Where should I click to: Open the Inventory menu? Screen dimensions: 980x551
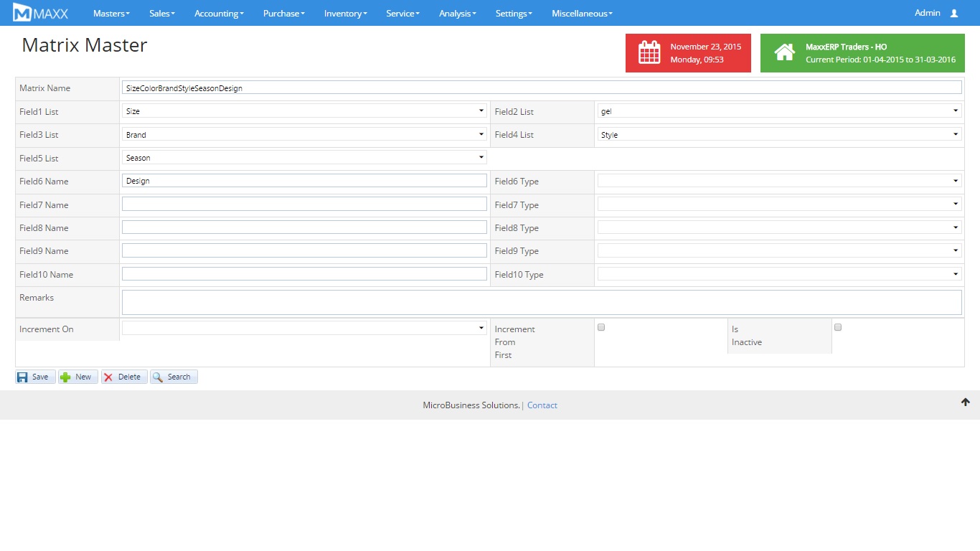(345, 13)
